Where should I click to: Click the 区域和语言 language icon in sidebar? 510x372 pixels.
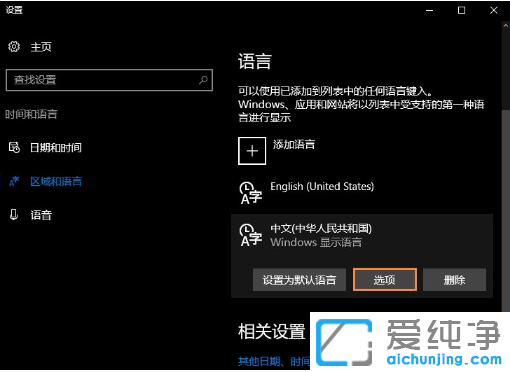(14, 181)
